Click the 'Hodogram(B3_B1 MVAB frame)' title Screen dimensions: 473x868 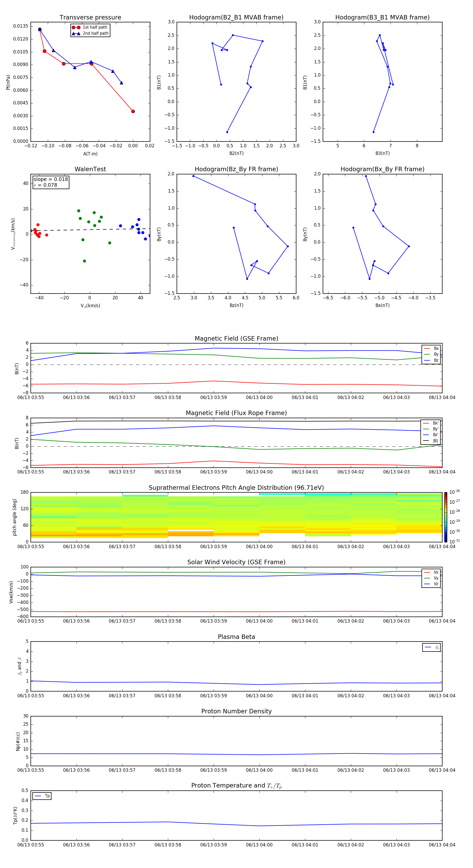click(382, 18)
